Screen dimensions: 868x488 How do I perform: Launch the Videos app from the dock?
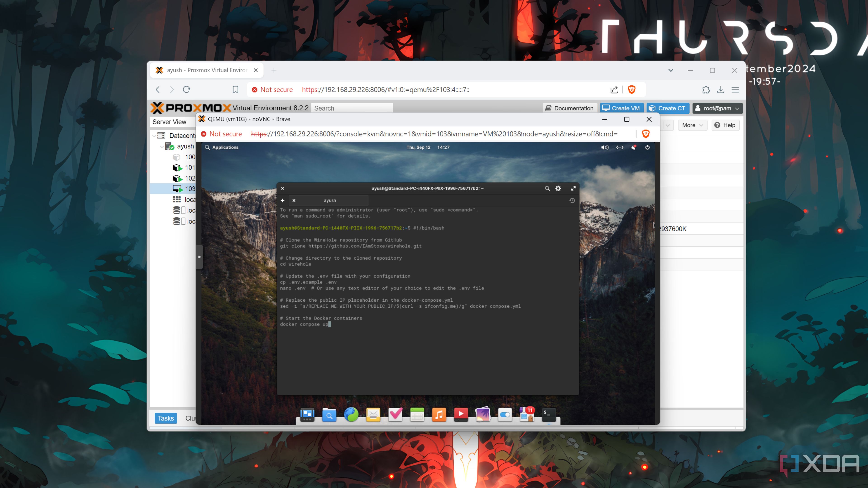[x=461, y=415]
